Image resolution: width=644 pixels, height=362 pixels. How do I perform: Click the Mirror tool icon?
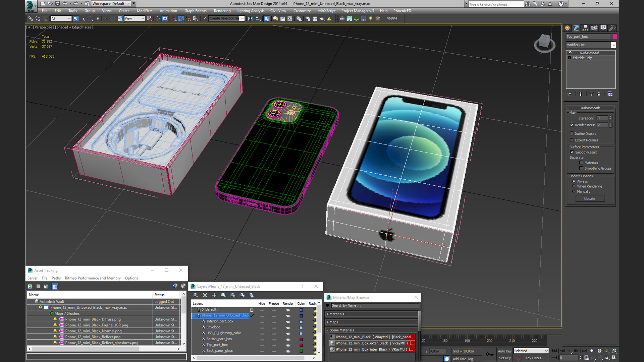[250, 19]
